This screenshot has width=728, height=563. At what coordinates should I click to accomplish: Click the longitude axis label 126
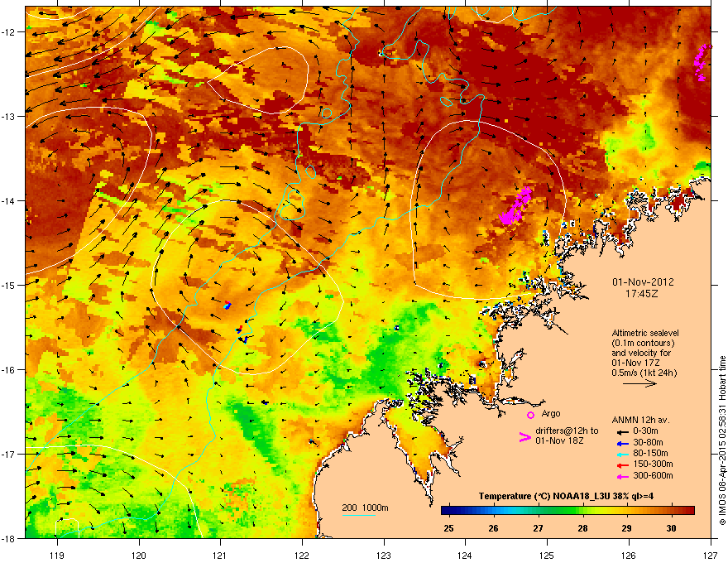click(x=629, y=555)
